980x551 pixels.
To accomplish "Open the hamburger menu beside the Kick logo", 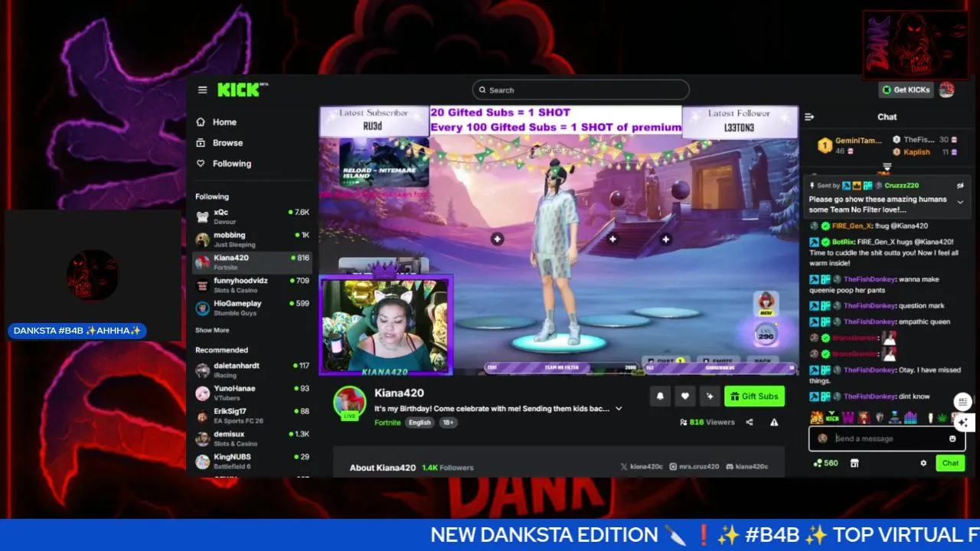I will pos(202,90).
